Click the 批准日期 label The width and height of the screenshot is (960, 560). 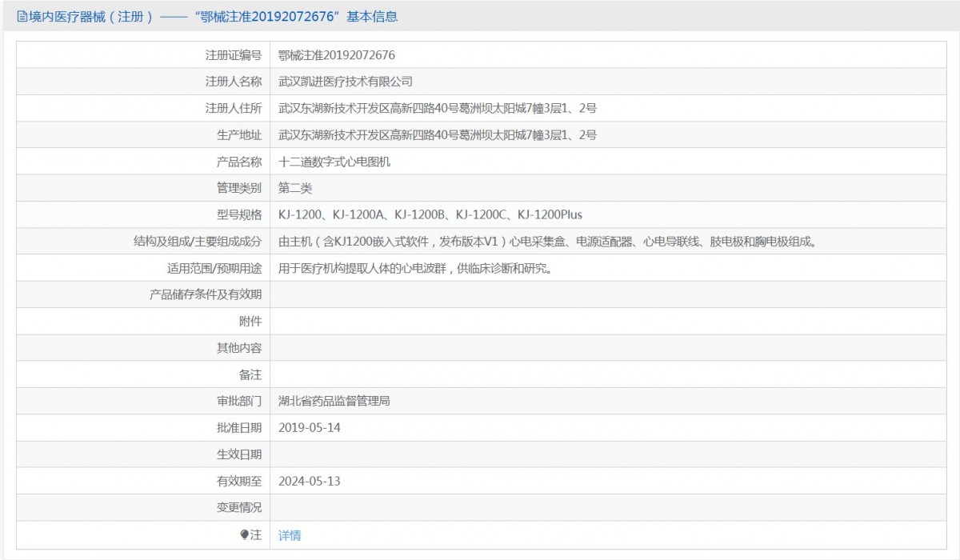[x=239, y=428]
